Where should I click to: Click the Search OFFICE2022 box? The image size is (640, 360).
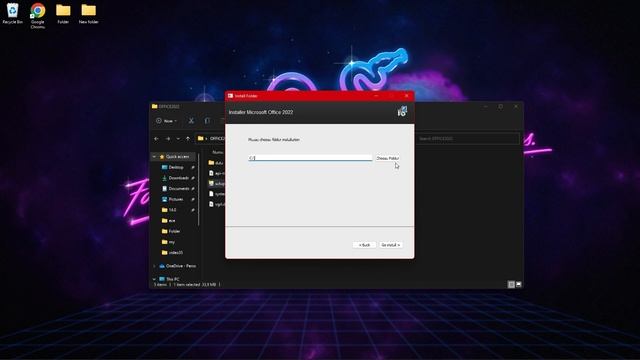click(468, 139)
